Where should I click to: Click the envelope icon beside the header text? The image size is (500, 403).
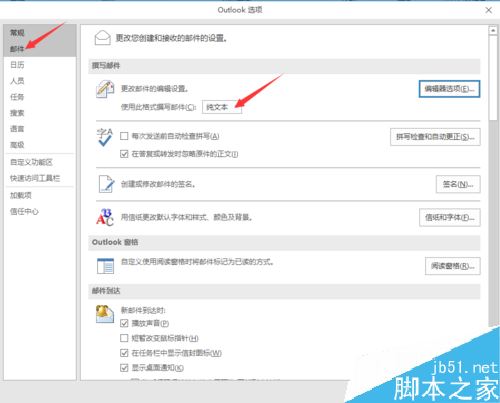pos(102,38)
